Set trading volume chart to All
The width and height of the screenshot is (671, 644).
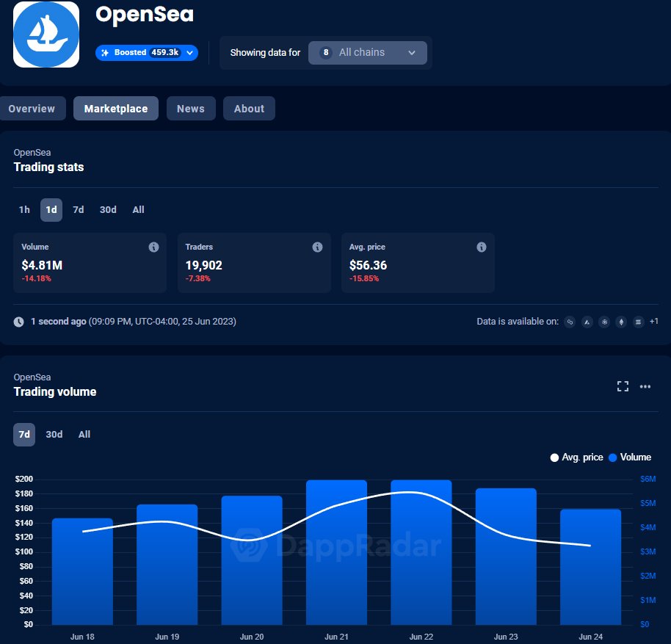(x=84, y=434)
